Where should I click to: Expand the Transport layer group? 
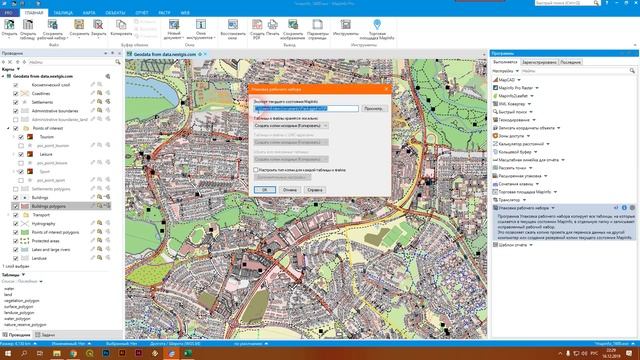(x=8, y=215)
